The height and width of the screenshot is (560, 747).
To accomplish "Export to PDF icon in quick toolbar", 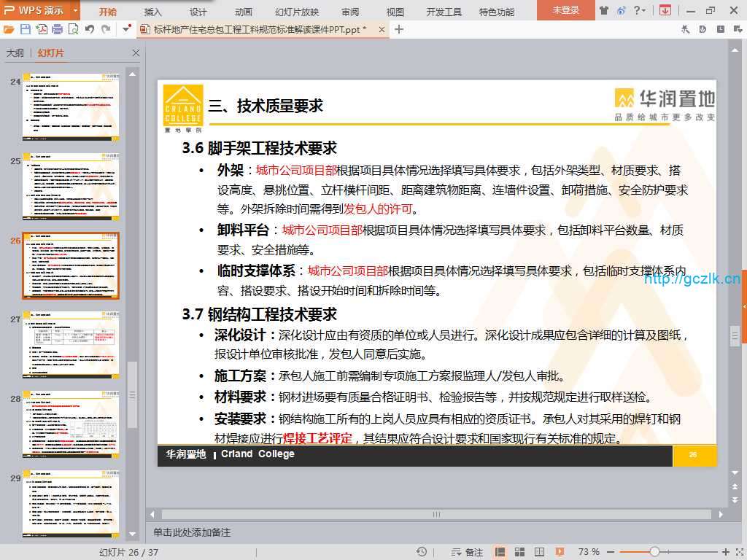I will point(42,29).
